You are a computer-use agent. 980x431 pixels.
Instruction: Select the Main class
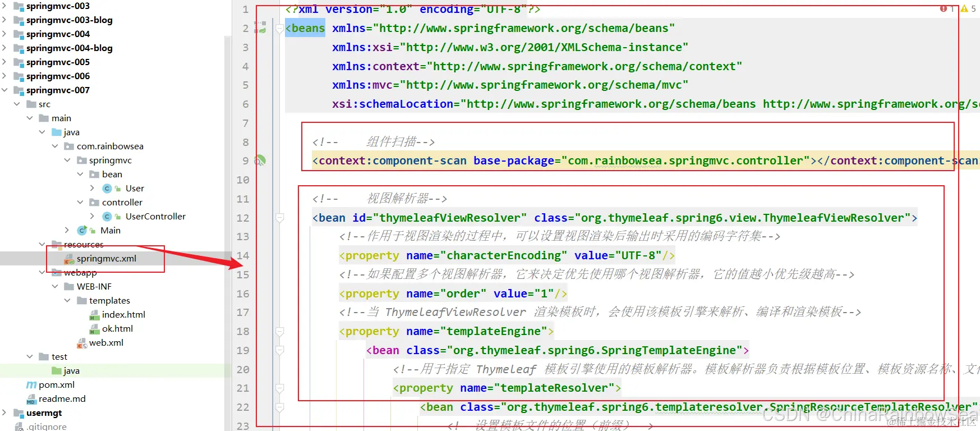tap(111, 230)
